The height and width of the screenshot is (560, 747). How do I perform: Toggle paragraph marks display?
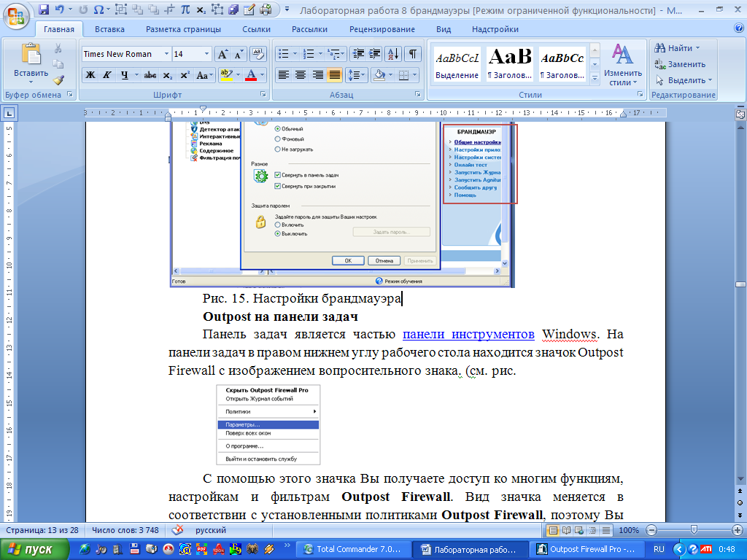coord(413,54)
